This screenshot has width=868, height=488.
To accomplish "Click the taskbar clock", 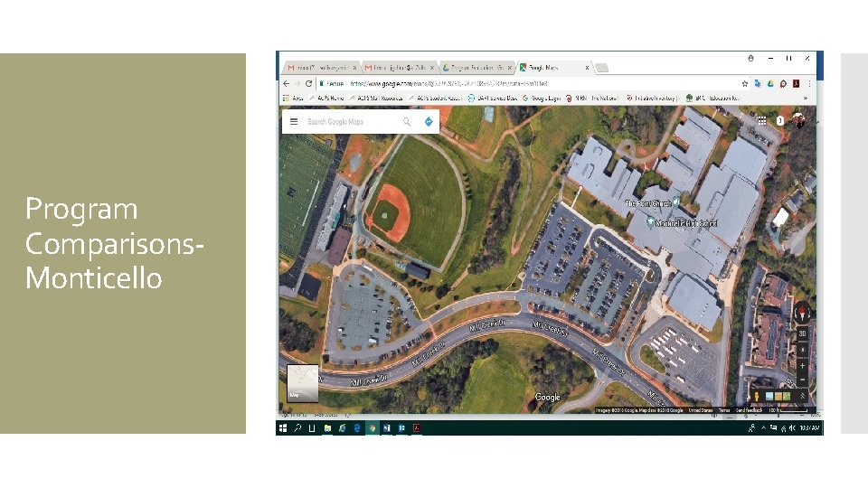I will [x=809, y=427].
